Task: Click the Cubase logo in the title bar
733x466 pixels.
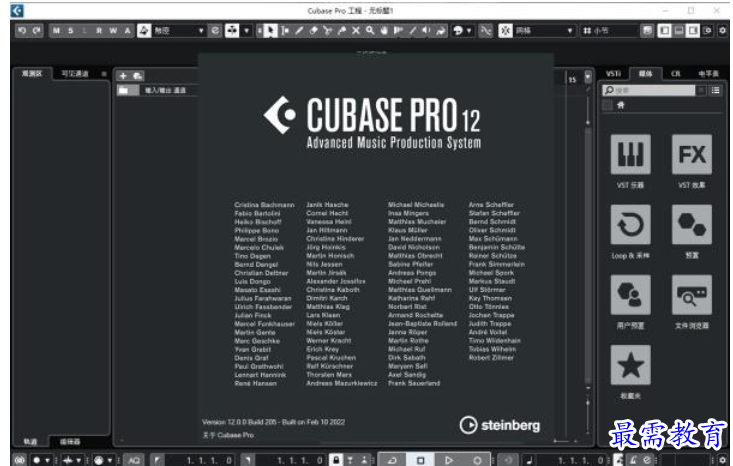Action: 17,11
